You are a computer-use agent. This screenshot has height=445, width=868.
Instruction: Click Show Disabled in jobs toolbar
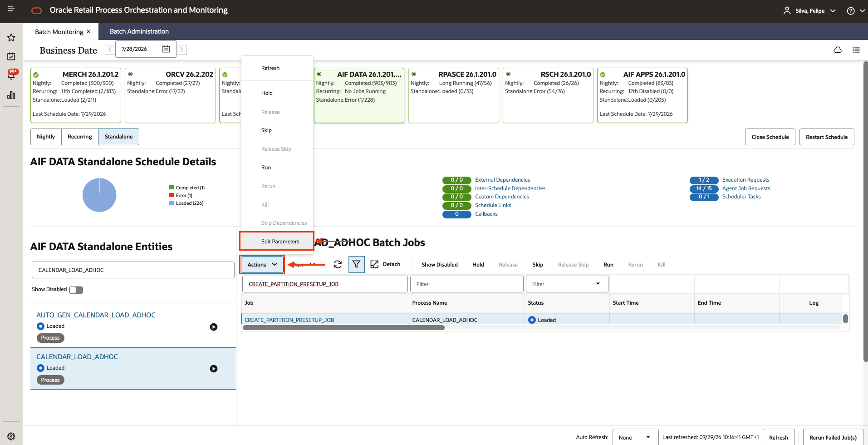click(440, 265)
